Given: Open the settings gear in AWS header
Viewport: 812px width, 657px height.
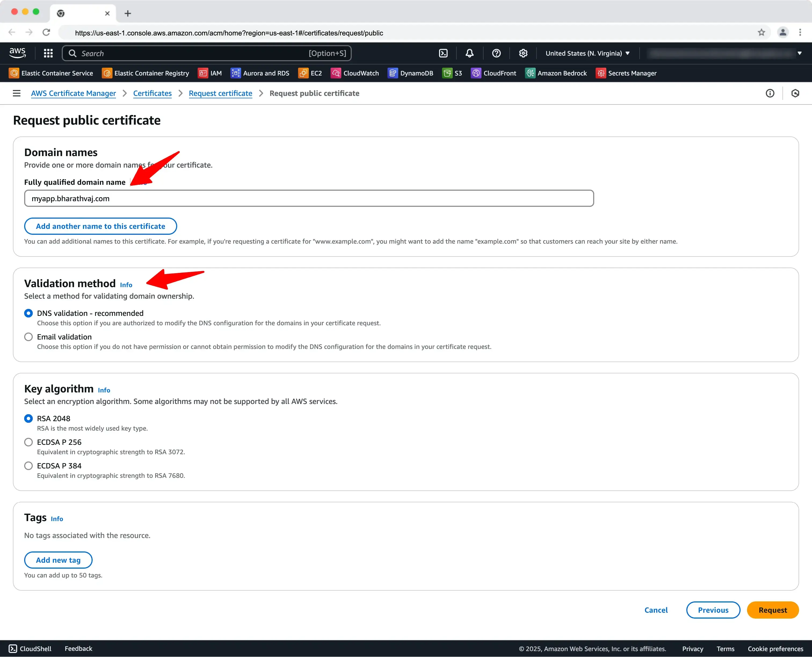Looking at the screenshot, I should click(523, 53).
